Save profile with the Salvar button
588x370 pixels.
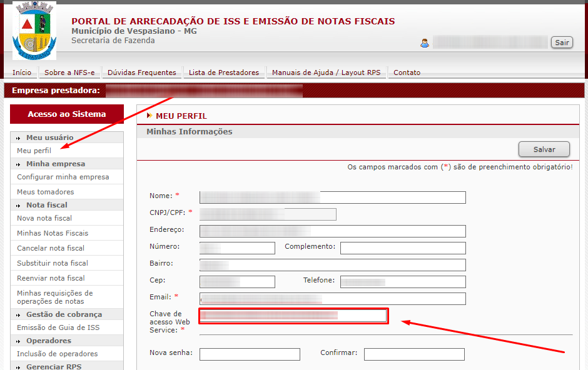pos(544,149)
